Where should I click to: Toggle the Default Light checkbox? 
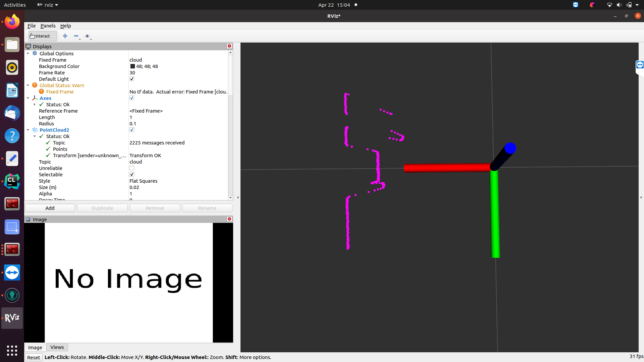tap(131, 79)
